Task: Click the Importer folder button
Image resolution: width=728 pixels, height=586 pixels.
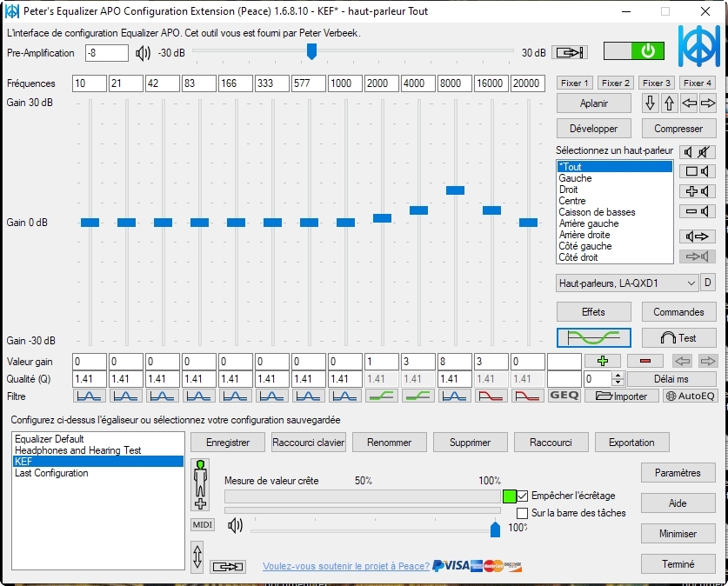Action: (x=622, y=396)
